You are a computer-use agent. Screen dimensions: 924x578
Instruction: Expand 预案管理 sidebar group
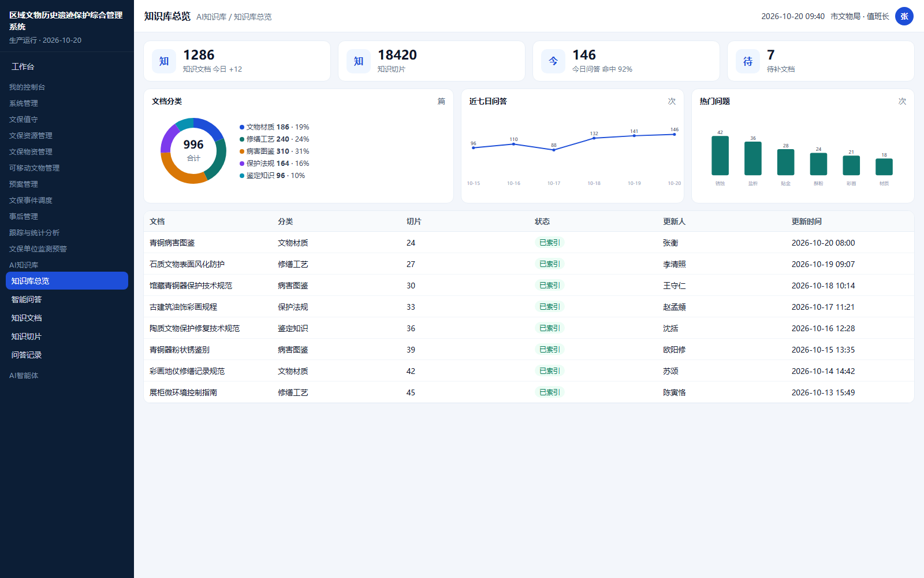pos(24,184)
